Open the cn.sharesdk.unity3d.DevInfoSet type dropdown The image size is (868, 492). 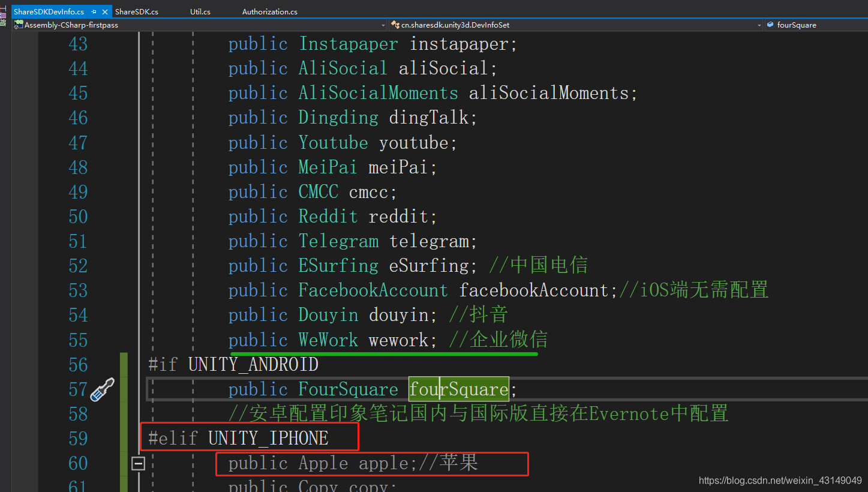pyautogui.click(x=759, y=25)
